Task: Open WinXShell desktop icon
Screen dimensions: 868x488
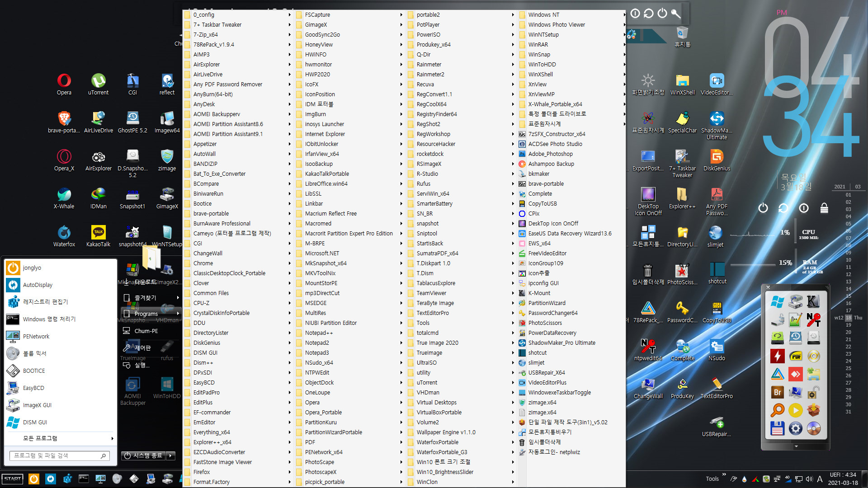Action: [682, 84]
